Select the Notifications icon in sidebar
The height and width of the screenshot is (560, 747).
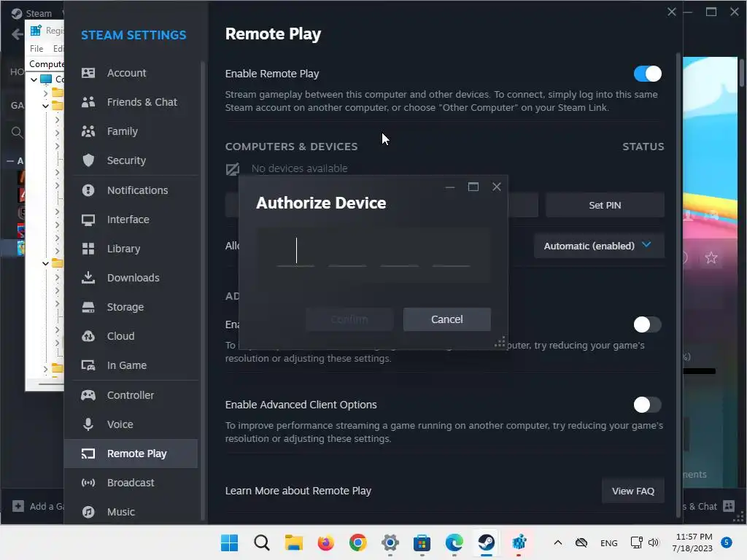coord(88,190)
